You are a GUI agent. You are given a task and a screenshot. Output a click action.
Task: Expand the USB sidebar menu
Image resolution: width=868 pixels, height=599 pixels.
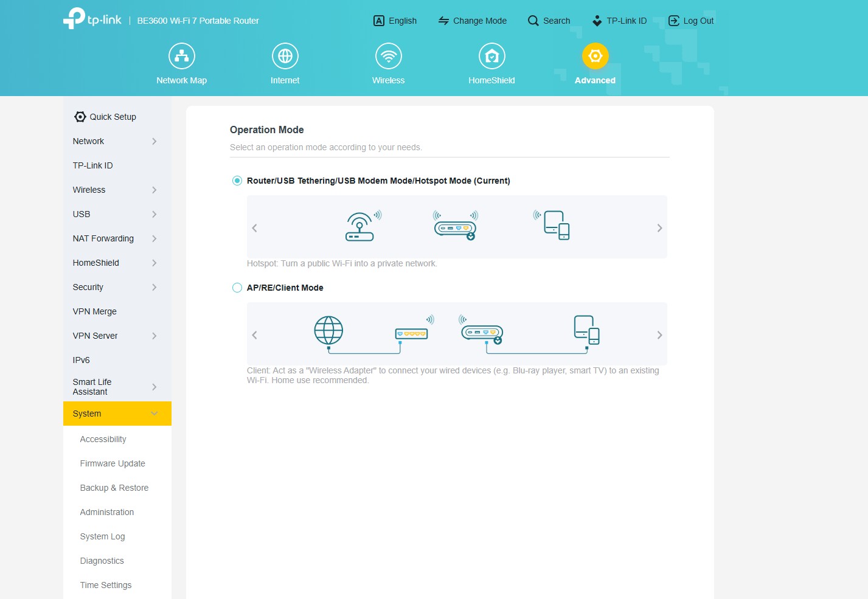[117, 214]
